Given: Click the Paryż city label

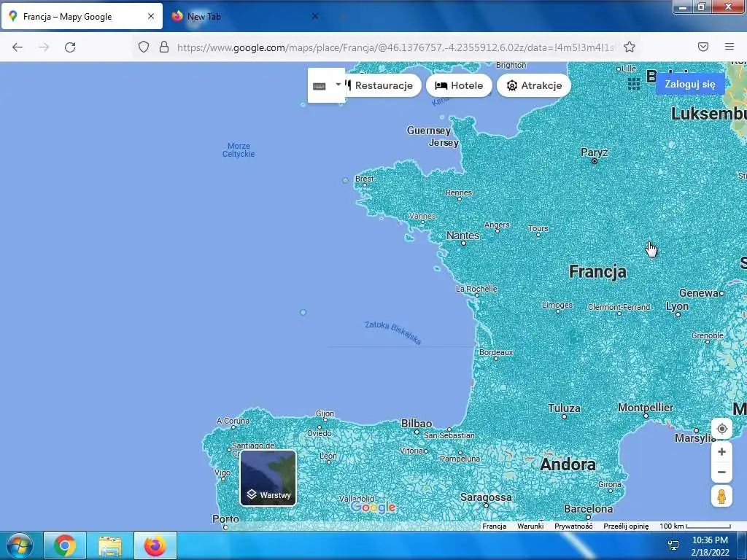Looking at the screenshot, I should tap(594, 152).
